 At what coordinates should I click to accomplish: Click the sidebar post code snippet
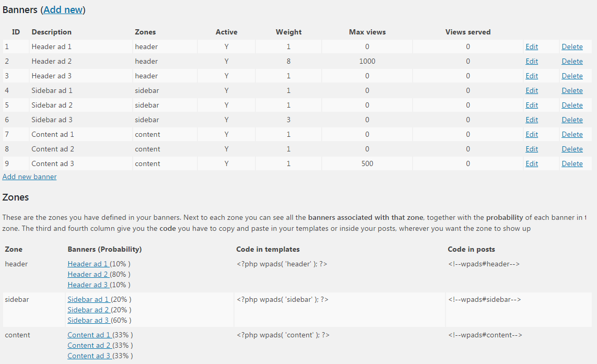pos(484,300)
